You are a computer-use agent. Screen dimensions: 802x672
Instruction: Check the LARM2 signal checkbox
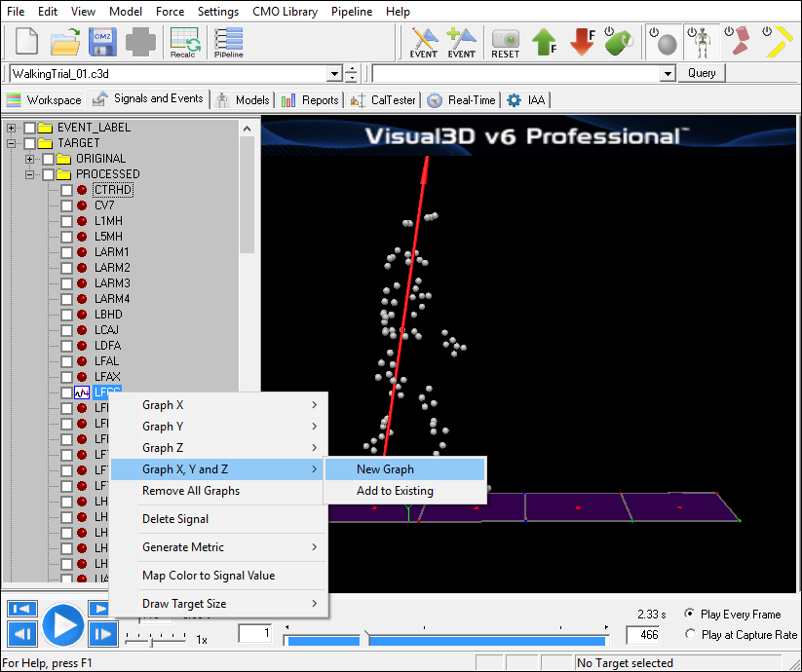tap(66, 268)
